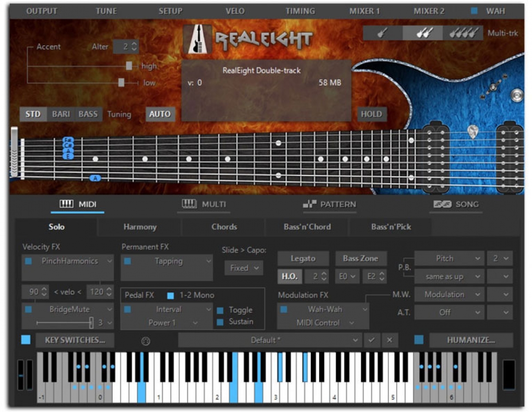Open the SETUP menu

171,11
